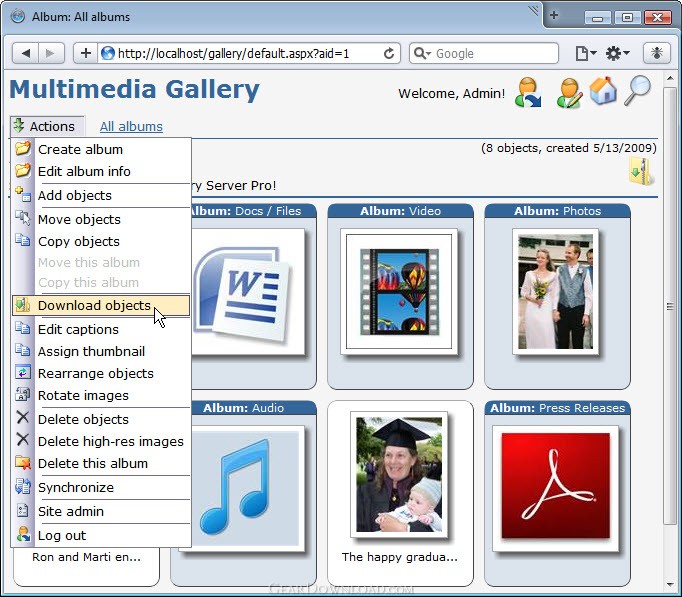
Task: Click the Rearrange objects arrows icon
Action: [x=23, y=372]
